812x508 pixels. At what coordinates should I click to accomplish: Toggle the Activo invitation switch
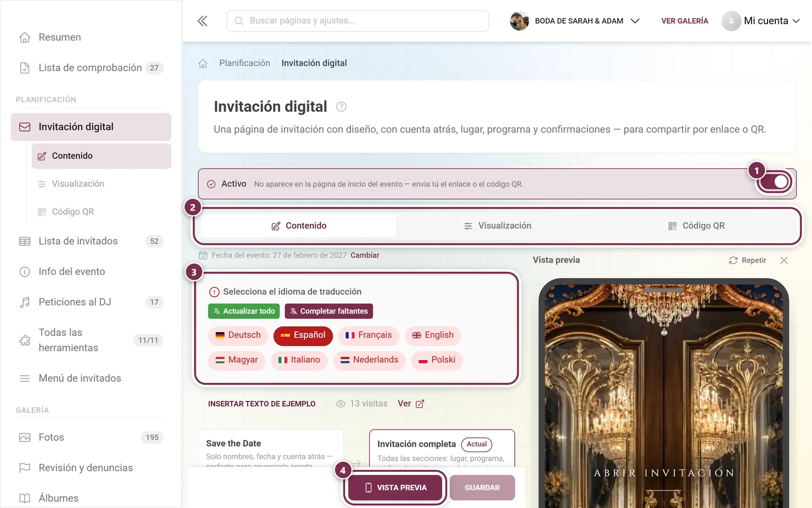point(775,182)
